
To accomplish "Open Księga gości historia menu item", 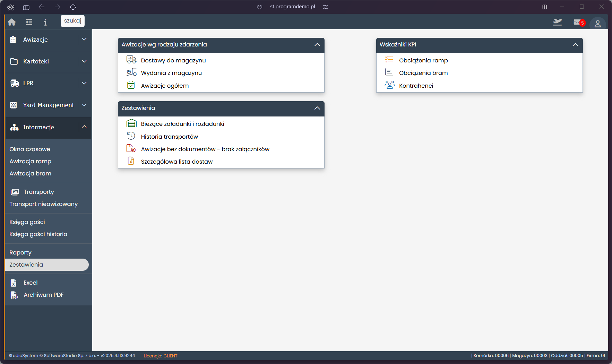I will 38,234.
